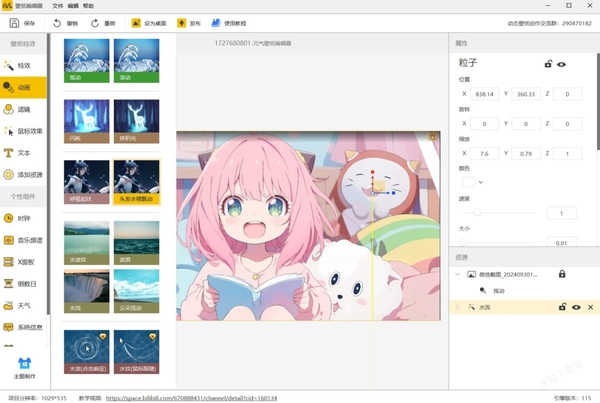Click the scale X field showing 7.6
This screenshot has width=600, height=403.
pyautogui.click(x=484, y=153)
